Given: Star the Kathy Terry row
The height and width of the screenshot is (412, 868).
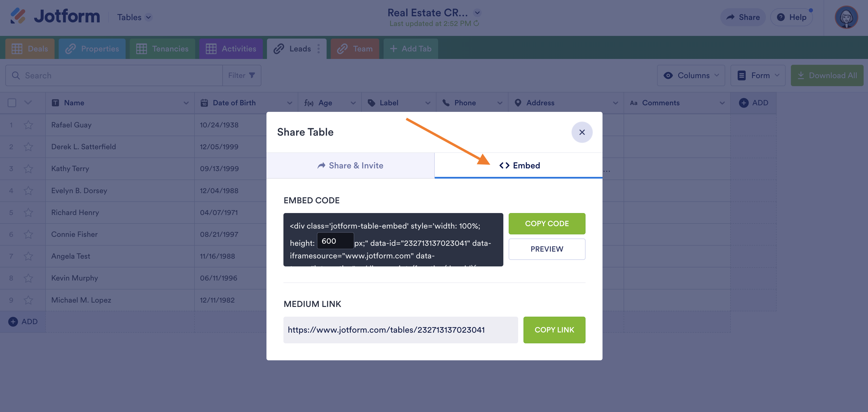Looking at the screenshot, I should click(28, 169).
